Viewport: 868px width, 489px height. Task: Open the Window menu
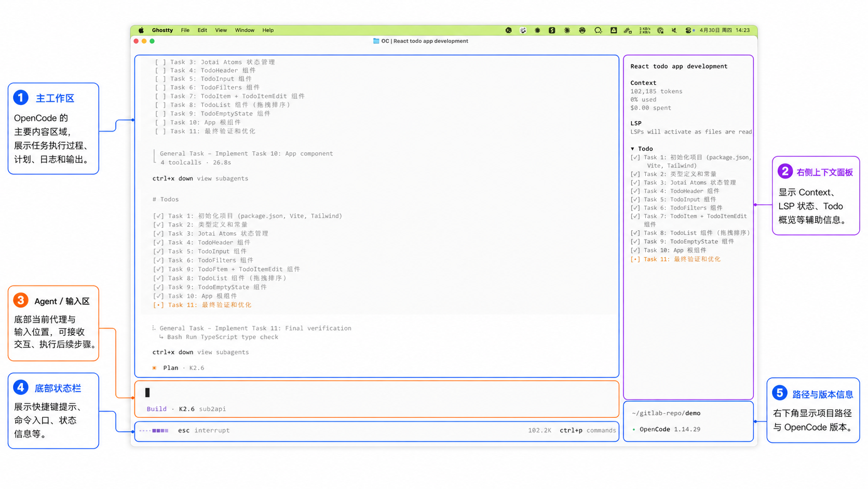pyautogui.click(x=245, y=30)
